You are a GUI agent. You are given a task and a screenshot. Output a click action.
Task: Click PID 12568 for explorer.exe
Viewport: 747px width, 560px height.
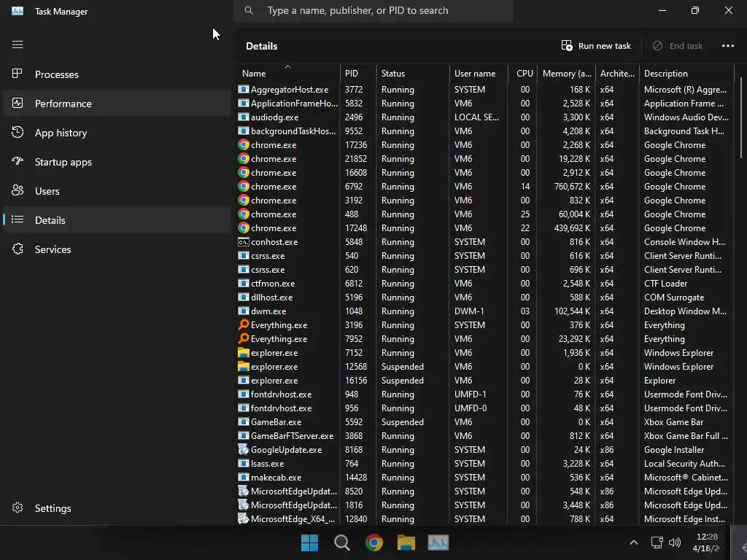356,366
